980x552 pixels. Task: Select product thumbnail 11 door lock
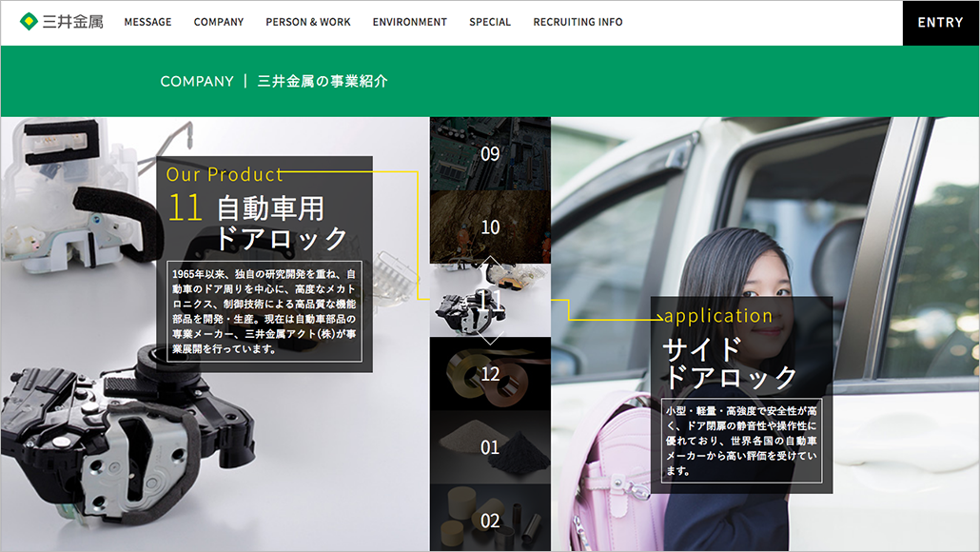click(x=490, y=300)
